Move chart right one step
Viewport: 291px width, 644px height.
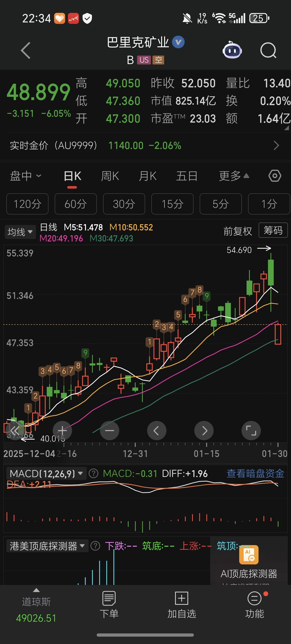[204, 431]
